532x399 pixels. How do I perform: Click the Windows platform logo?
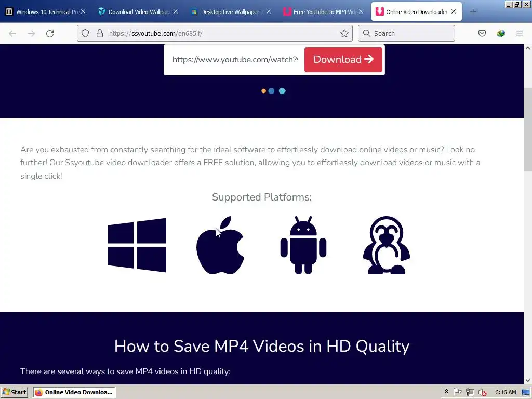(x=137, y=245)
